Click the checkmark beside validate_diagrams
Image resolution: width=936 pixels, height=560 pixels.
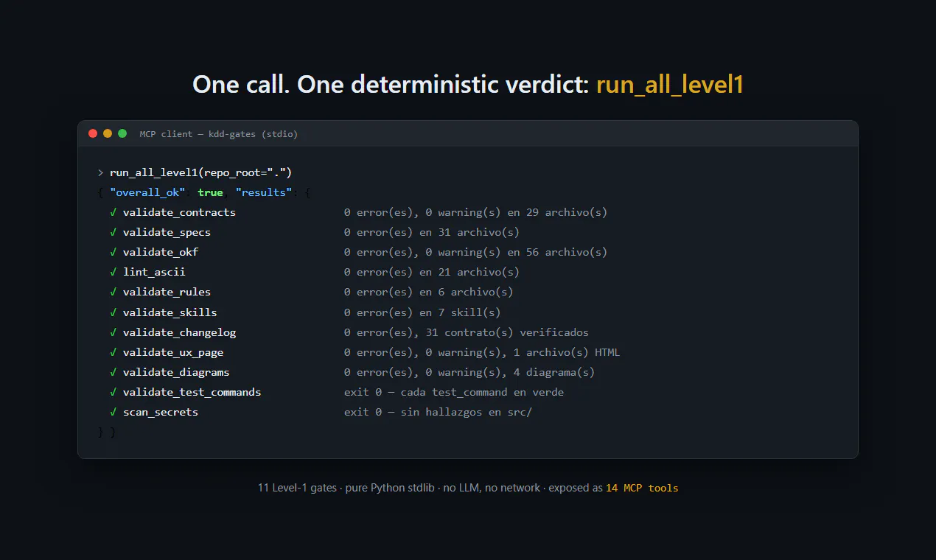(x=113, y=372)
